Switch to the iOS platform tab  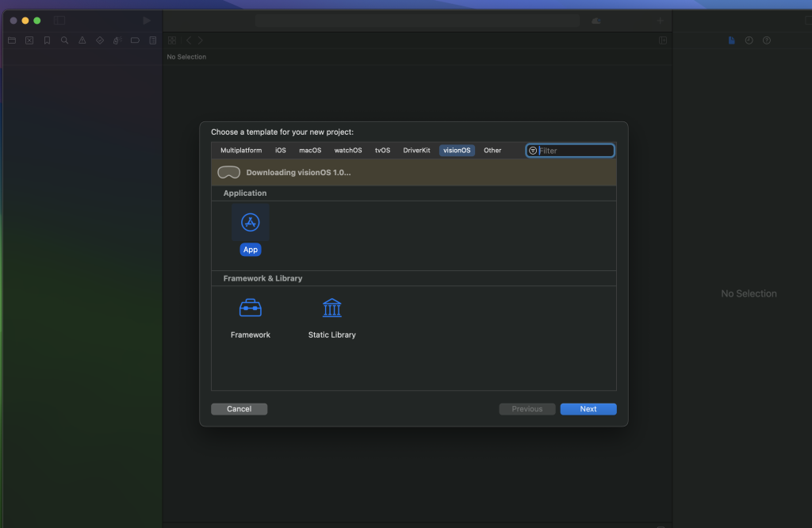click(x=280, y=150)
